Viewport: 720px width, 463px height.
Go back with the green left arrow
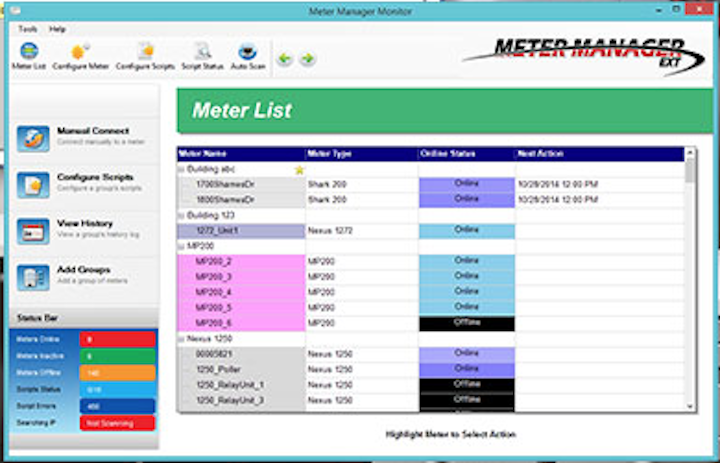[284, 58]
